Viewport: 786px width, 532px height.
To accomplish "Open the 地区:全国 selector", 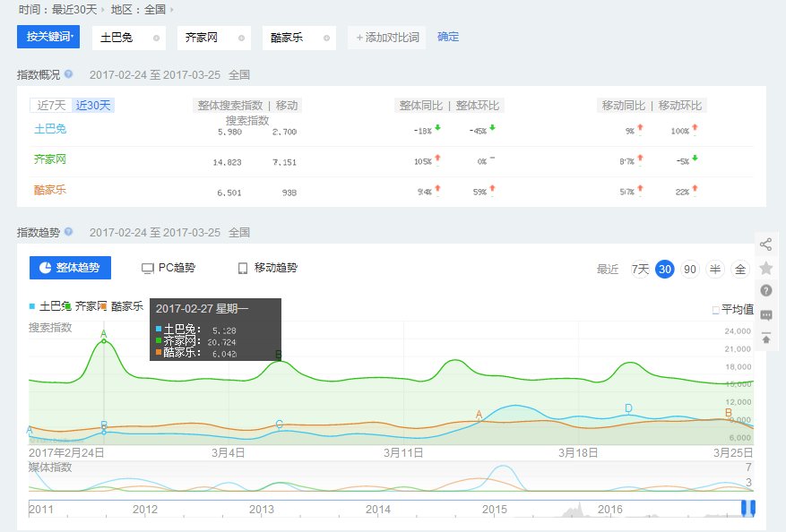I will point(142,10).
